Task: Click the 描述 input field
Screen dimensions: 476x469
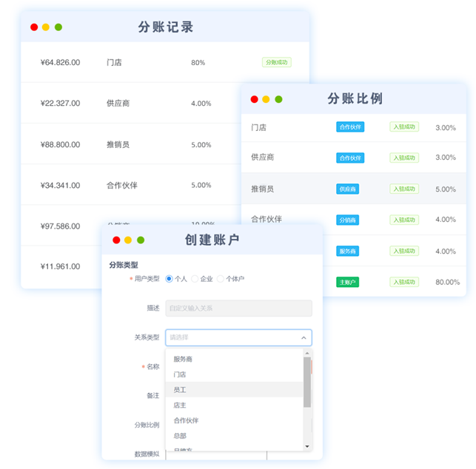Action: (x=238, y=308)
